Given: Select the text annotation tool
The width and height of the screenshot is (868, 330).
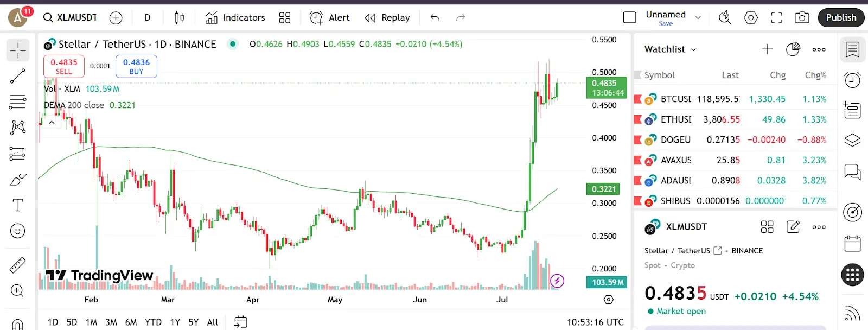Looking at the screenshot, I should pyautogui.click(x=18, y=205).
